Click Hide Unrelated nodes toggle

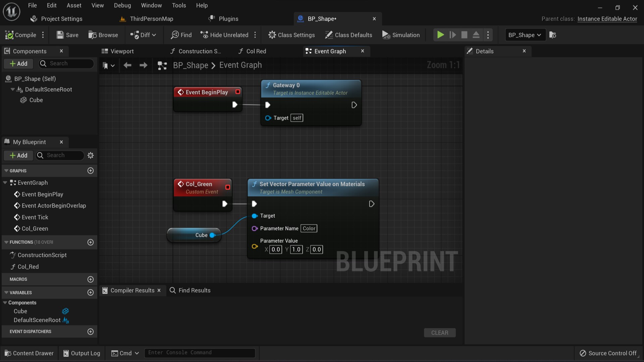(224, 35)
